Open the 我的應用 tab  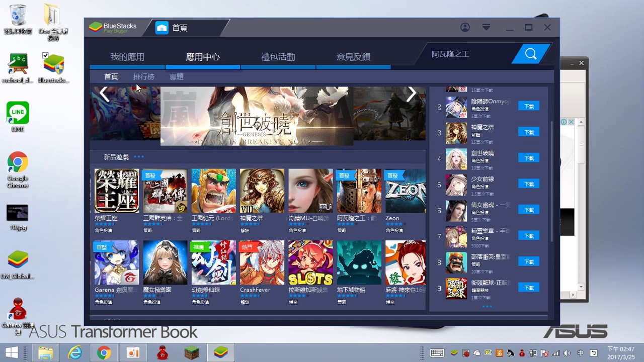[x=127, y=57]
